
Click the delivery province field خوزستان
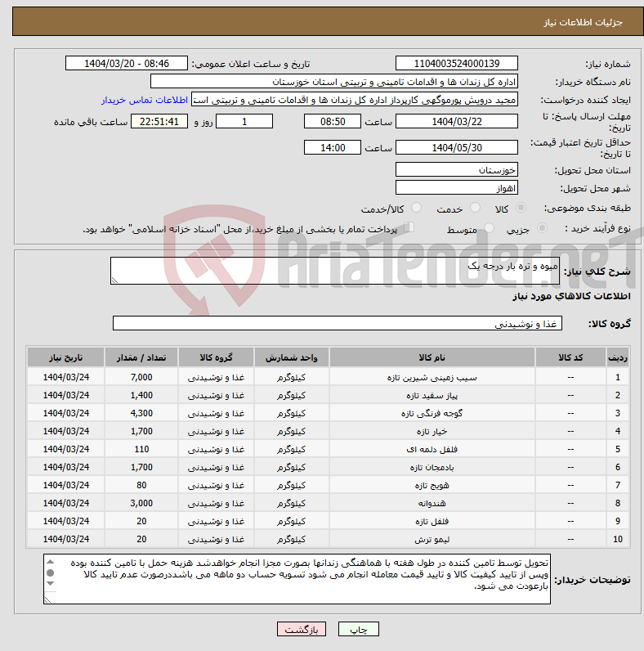pos(457,170)
